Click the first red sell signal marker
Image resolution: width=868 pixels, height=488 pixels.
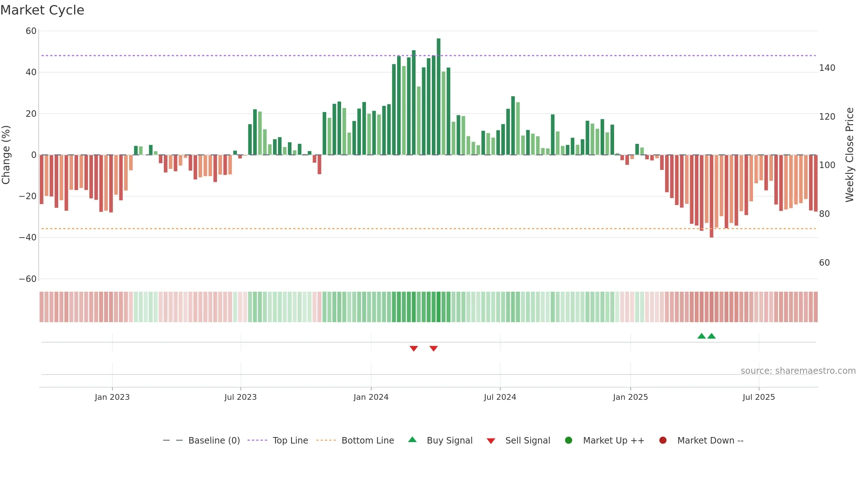point(414,348)
